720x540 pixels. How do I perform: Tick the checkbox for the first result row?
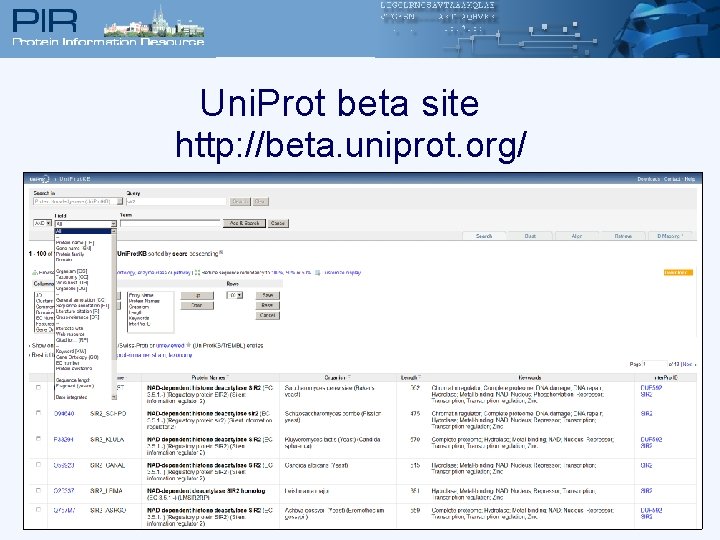pos(39,388)
